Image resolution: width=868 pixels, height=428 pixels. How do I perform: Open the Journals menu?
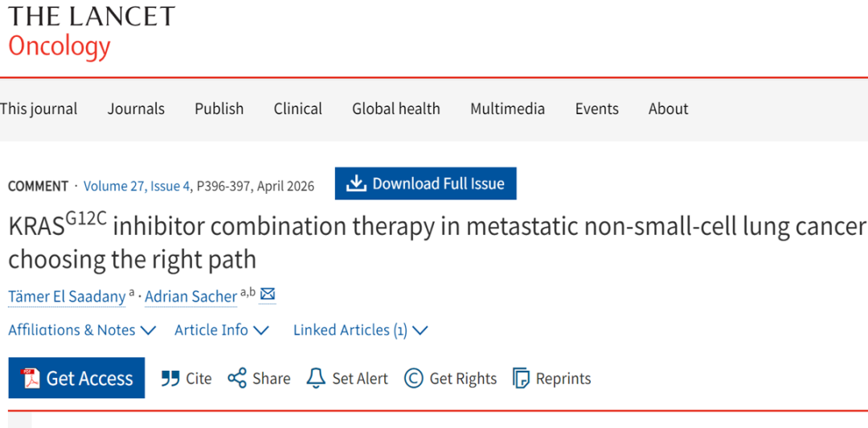tap(136, 109)
